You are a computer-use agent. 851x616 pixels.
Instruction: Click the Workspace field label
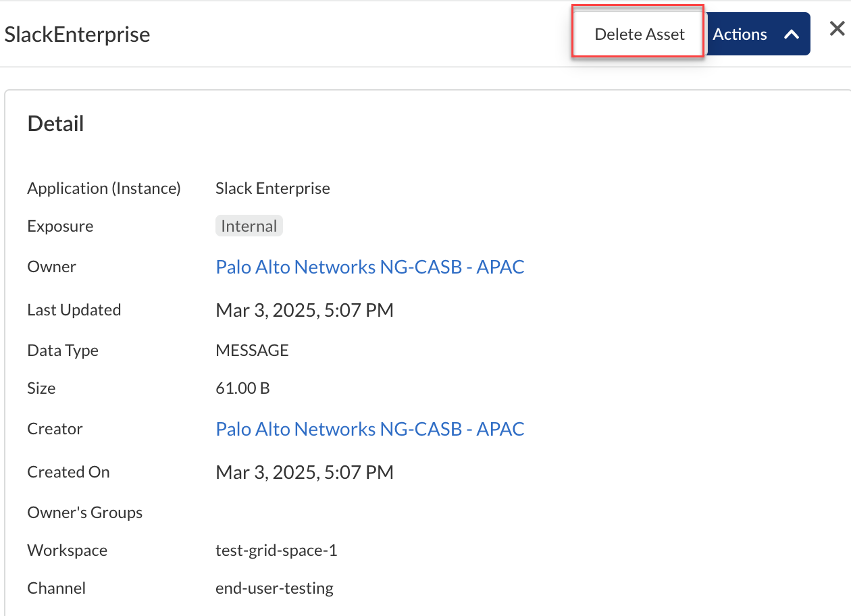[67, 550]
